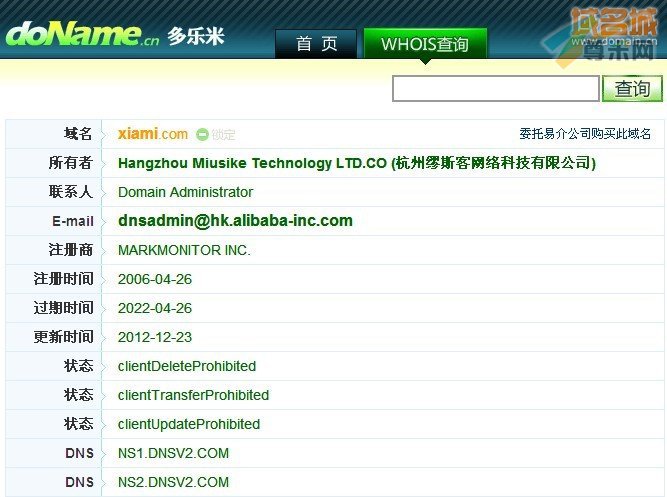Focus the WHOIS domain search input
667x497 pixels.
[496, 89]
